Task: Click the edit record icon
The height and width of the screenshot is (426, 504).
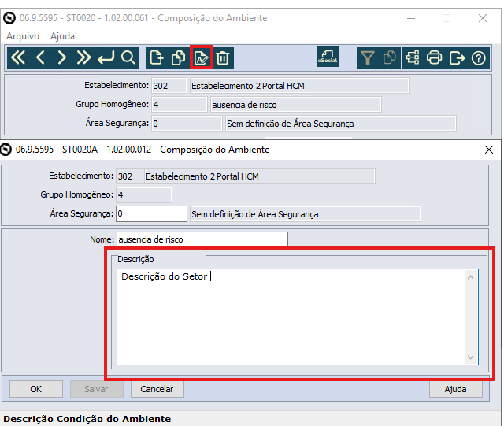Action: tap(202, 57)
